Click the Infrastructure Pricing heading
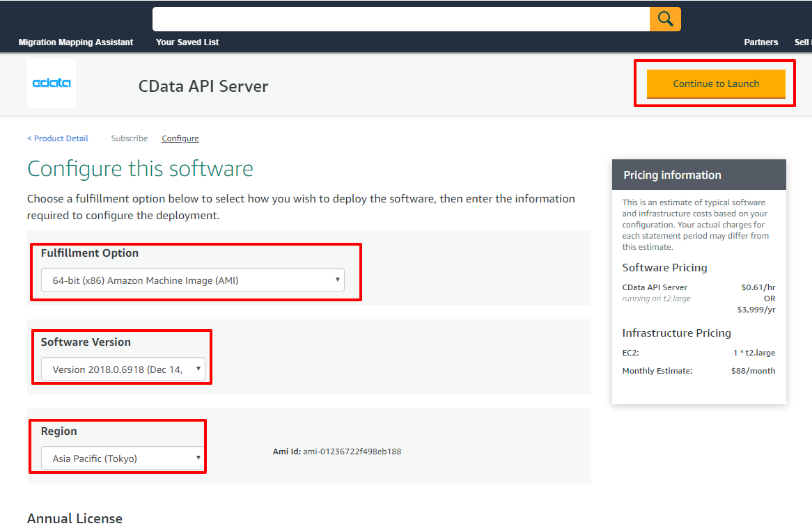Screen dimensions: 812x526 pos(676,333)
